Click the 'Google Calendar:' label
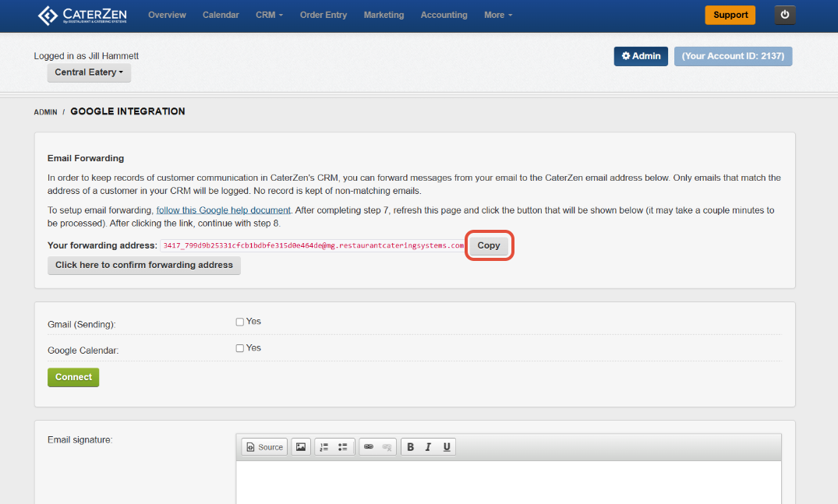 pos(83,351)
